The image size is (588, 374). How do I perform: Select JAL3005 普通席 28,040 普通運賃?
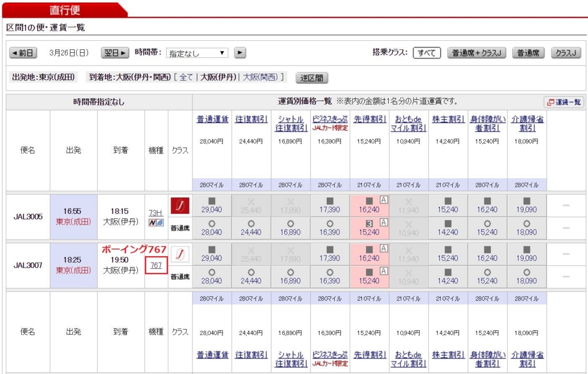click(212, 228)
